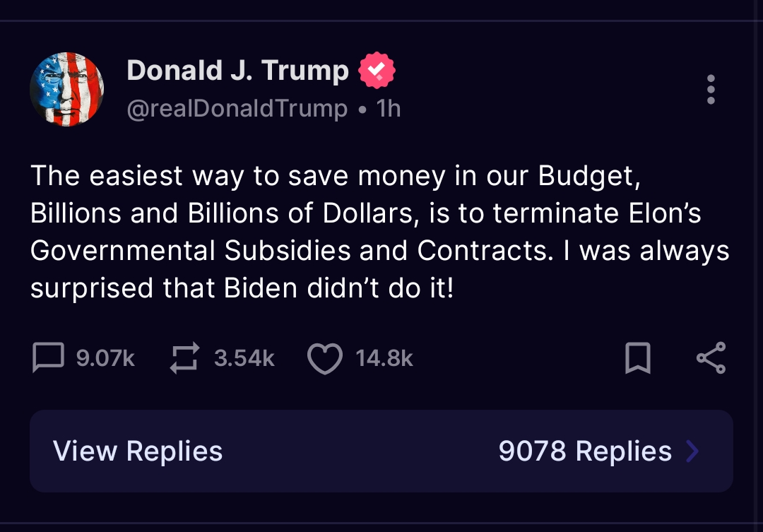This screenshot has height=532, width=763.
Task: Open the flag-themed profile avatar
Action: click(67, 89)
